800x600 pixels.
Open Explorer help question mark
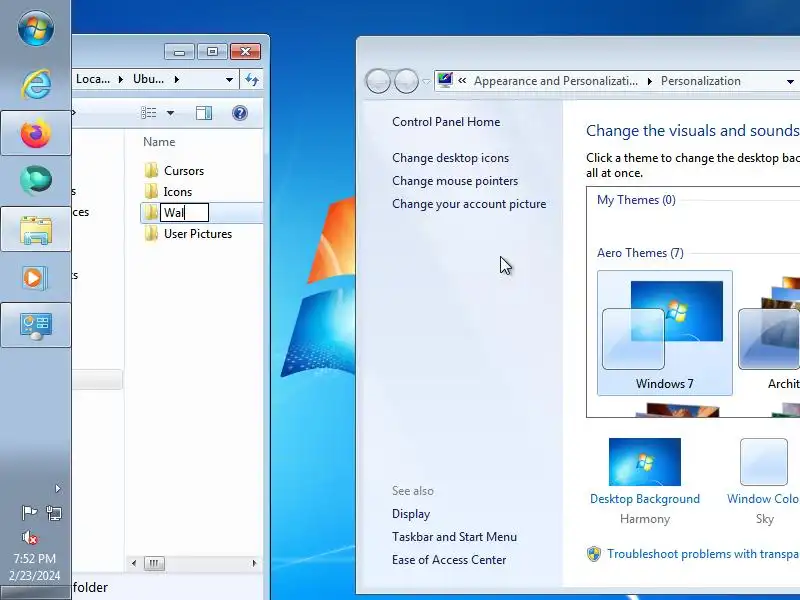click(x=239, y=113)
